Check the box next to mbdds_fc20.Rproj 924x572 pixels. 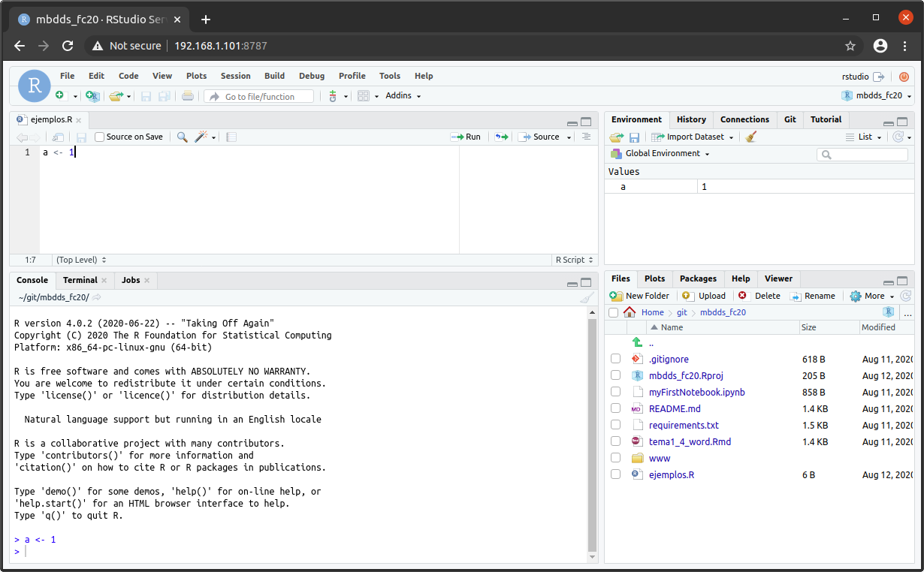(616, 375)
